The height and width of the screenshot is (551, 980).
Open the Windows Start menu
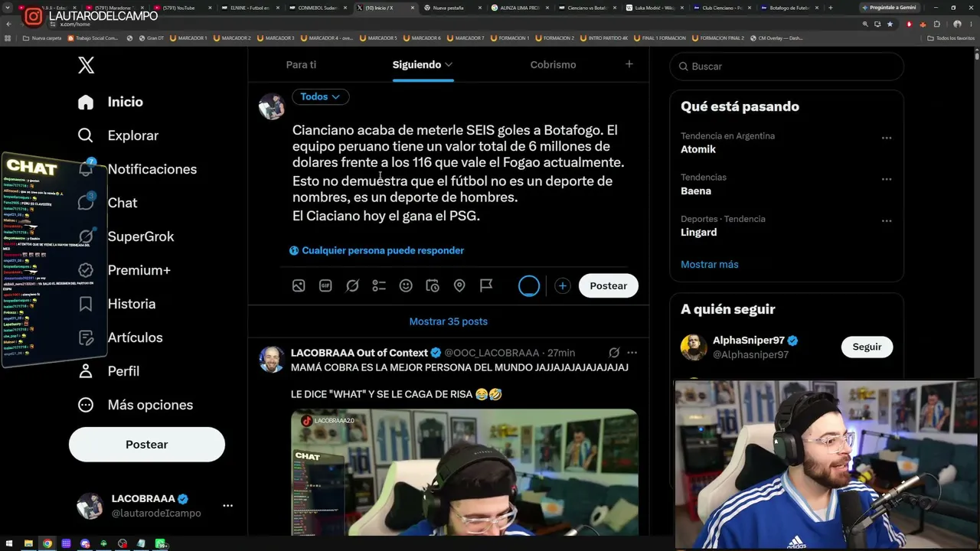(9, 544)
